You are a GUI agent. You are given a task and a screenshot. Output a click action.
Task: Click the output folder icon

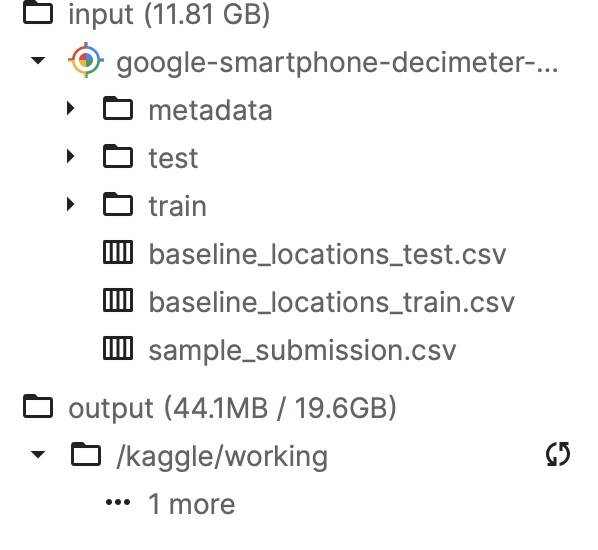38,406
